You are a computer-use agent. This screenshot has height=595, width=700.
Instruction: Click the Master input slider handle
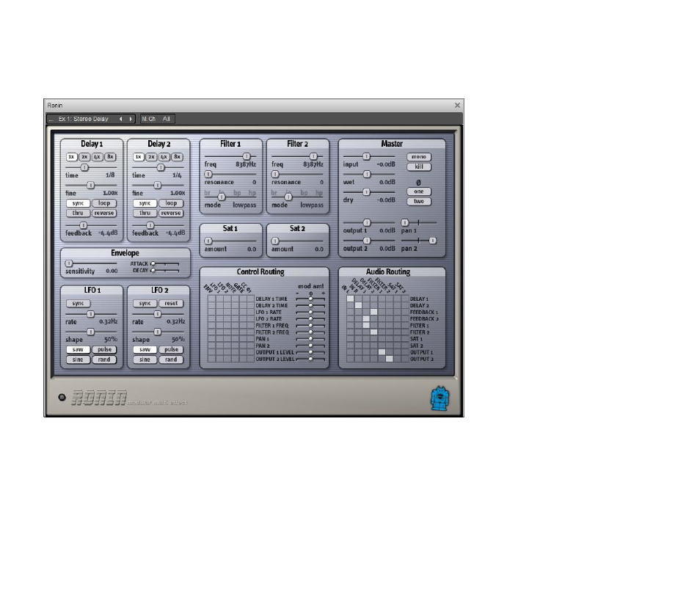coord(367,156)
